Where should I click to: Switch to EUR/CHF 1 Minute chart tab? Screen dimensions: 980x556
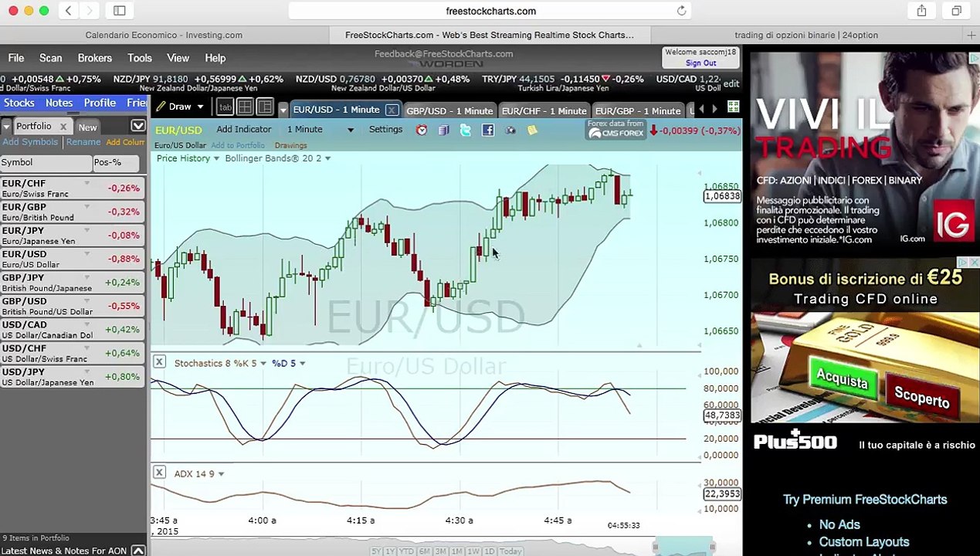coord(544,110)
